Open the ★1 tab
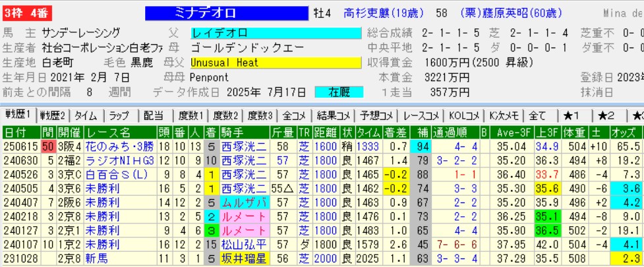The width and height of the screenshot is (644, 267). click(571, 115)
